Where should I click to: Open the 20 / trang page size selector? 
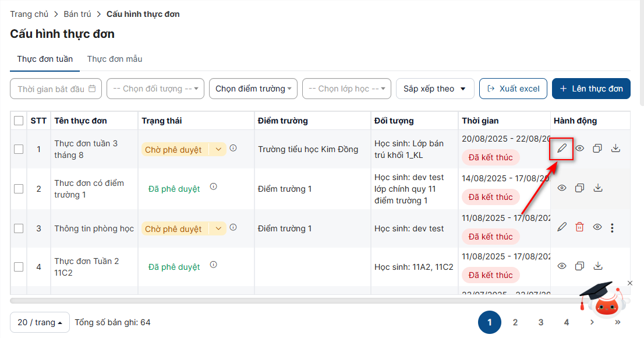pos(40,322)
